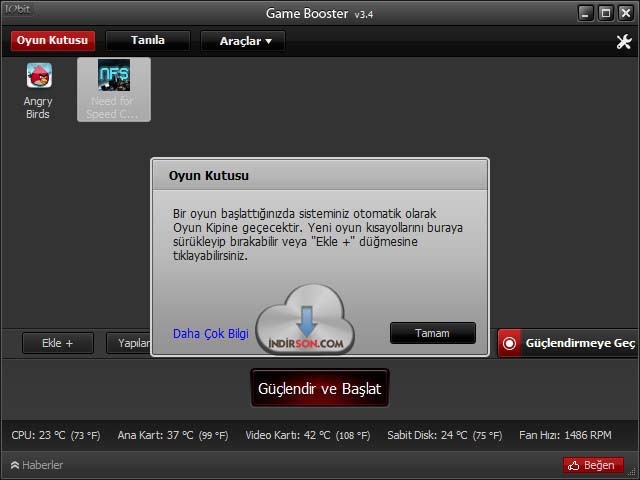Click the CPU temperature reading
The height and width of the screenshot is (480, 640).
[x=56, y=435]
